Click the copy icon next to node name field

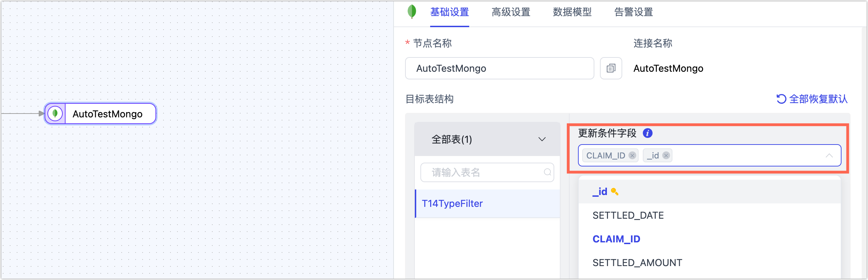(x=611, y=68)
